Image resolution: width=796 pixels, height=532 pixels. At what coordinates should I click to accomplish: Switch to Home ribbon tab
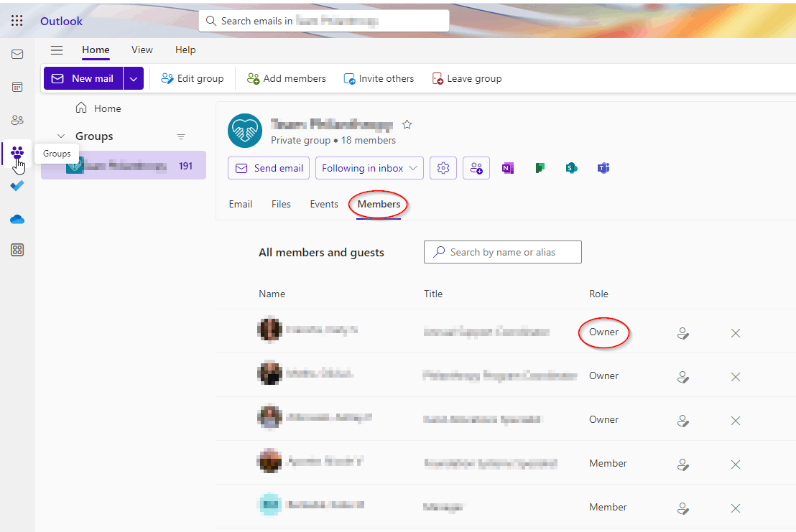tap(96, 50)
